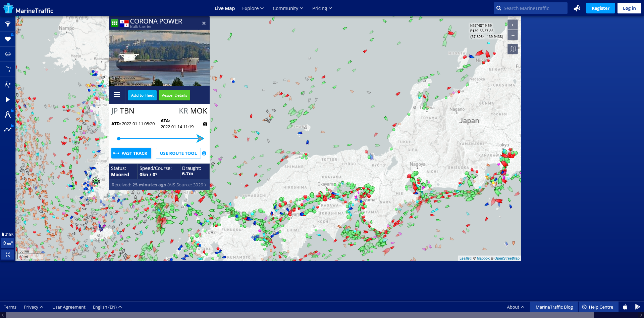Image resolution: width=644 pixels, height=318 pixels.
Task: Open the Help Centre link
Action: pos(598,307)
